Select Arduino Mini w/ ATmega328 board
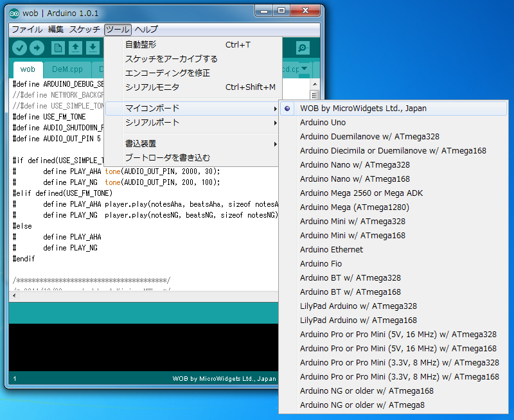 tap(393, 222)
